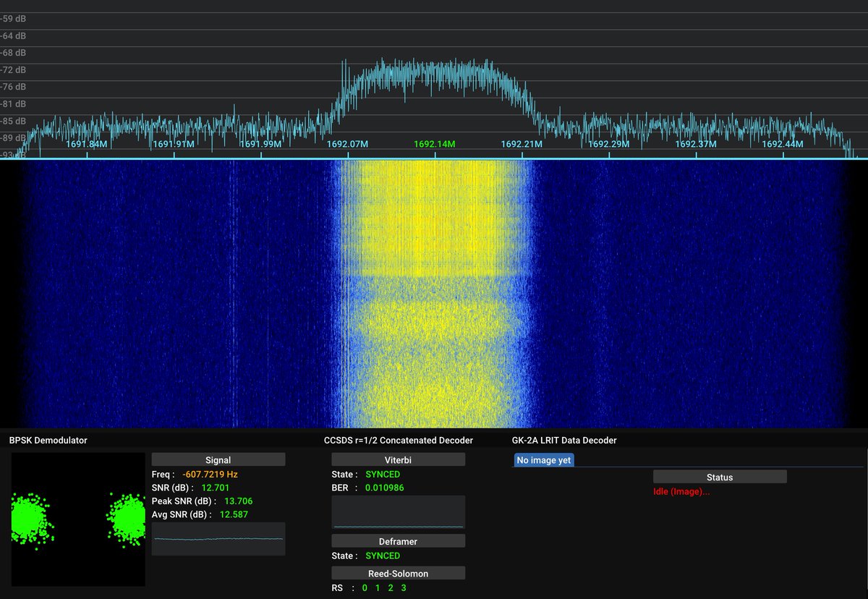868x599 pixels.
Task: Click the frequency offset value -607.7219 Hz
Action: (210, 475)
